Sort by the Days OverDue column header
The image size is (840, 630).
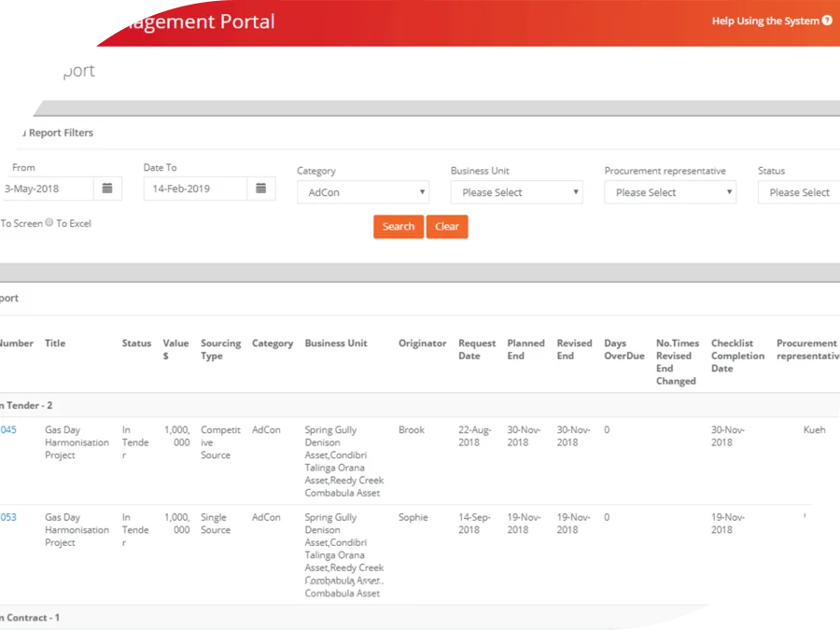[624, 349]
